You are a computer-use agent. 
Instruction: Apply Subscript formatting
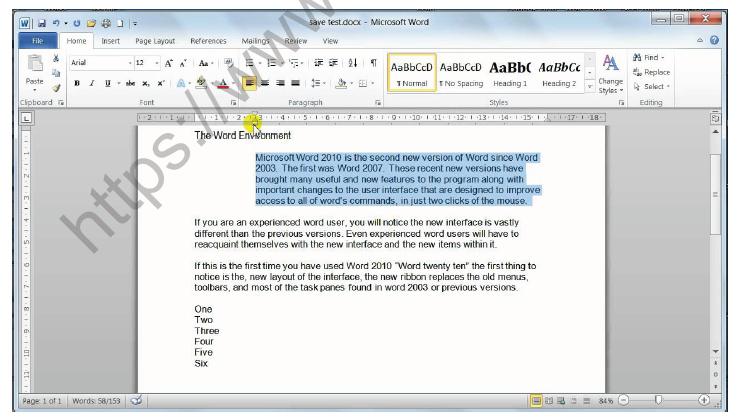(x=146, y=83)
